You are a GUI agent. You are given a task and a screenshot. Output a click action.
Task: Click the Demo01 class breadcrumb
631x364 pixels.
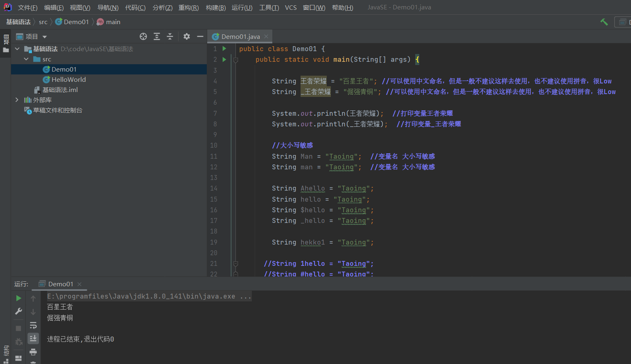[x=72, y=22]
